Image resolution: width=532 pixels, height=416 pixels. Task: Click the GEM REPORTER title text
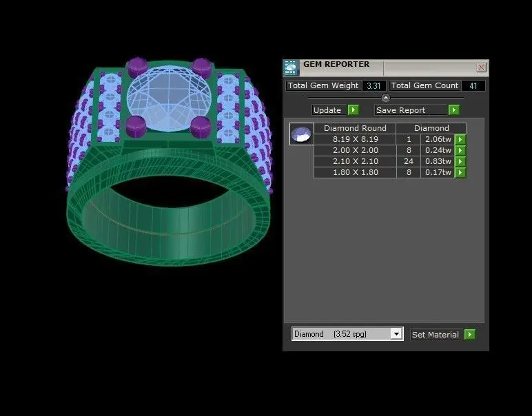[x=336, y=64]
